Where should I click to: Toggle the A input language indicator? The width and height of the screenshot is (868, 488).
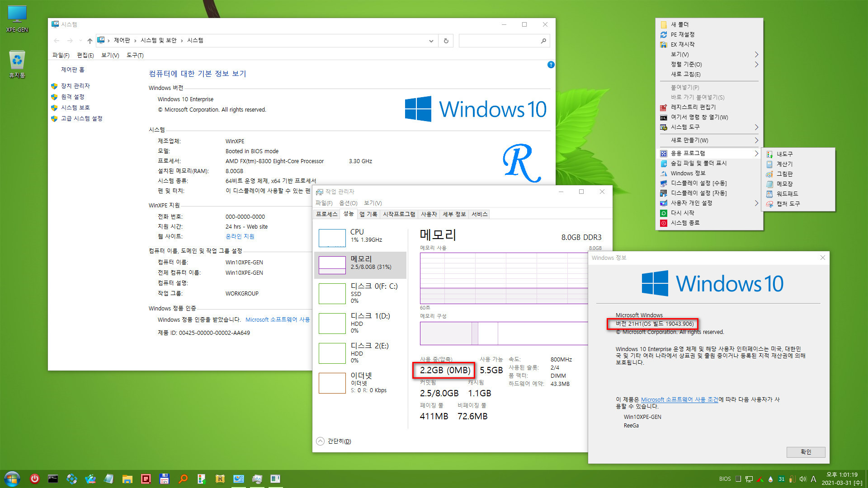coord(814,479)
